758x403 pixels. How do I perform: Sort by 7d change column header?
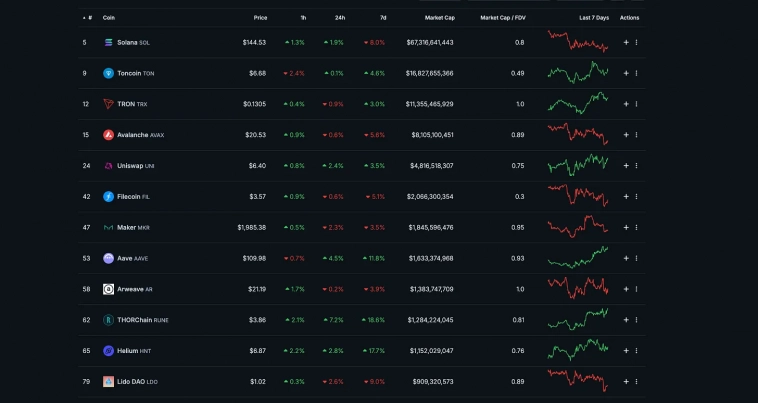(x=383, y=18)
